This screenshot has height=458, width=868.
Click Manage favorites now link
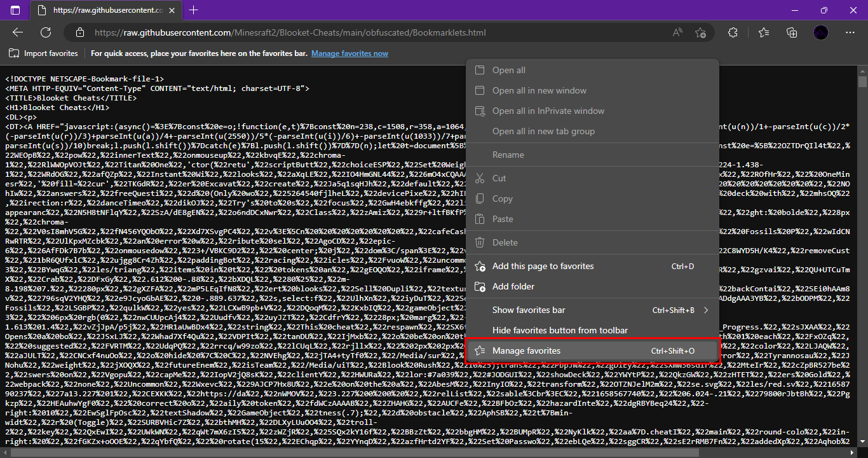tap(349, 53)
